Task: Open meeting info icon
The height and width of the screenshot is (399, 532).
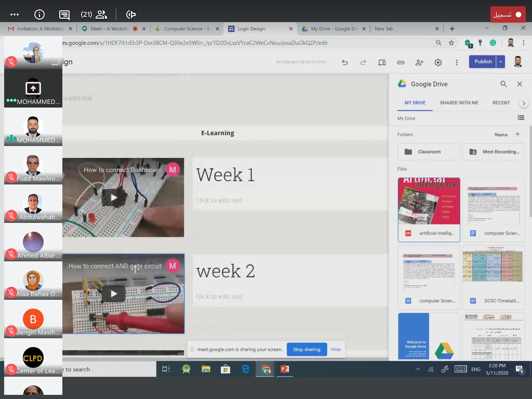Action: [x=39, y=15]
